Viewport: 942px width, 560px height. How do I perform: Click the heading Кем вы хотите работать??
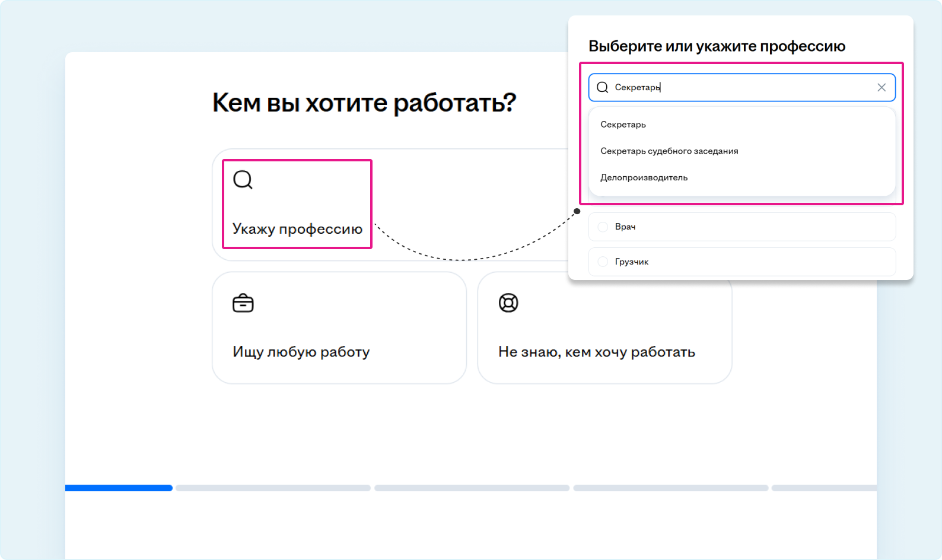[x=364, y=103]
